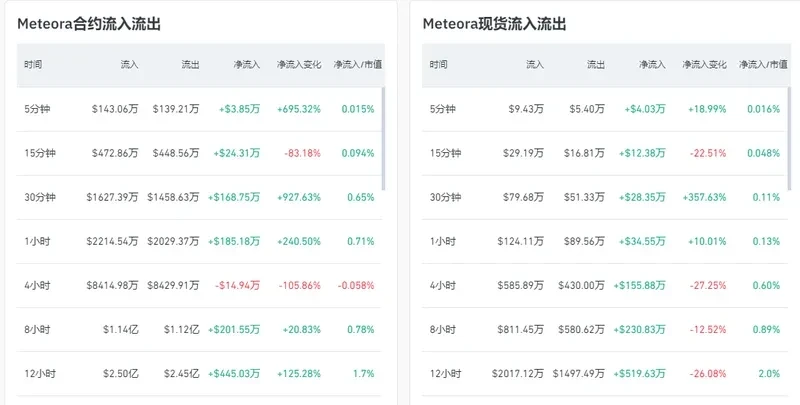Click the +$230.83万 net inflow

pos(639,330)
